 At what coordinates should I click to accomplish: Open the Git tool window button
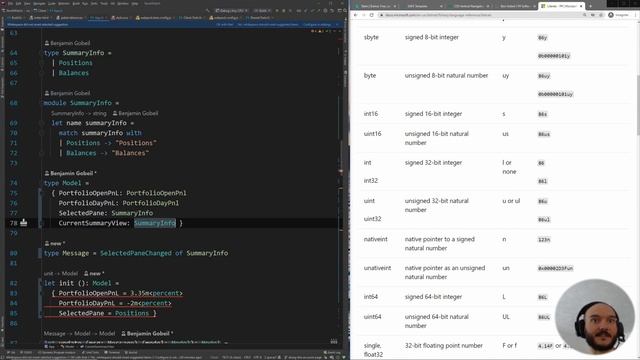pos(11,352)
